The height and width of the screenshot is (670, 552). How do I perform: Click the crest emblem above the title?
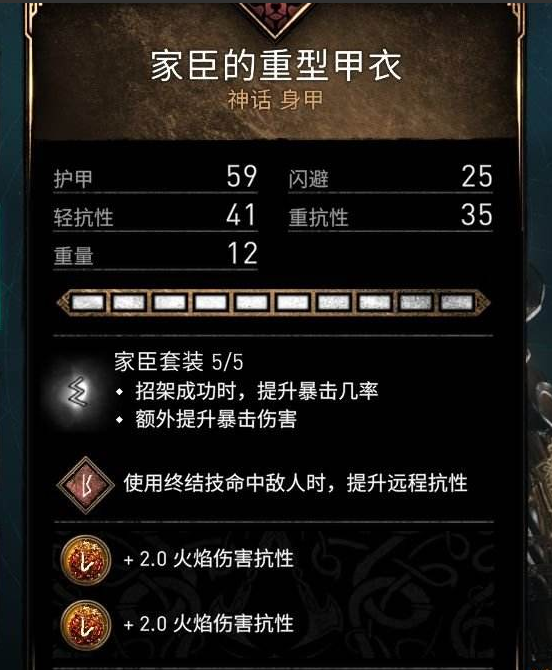click(x=276, y=19)
